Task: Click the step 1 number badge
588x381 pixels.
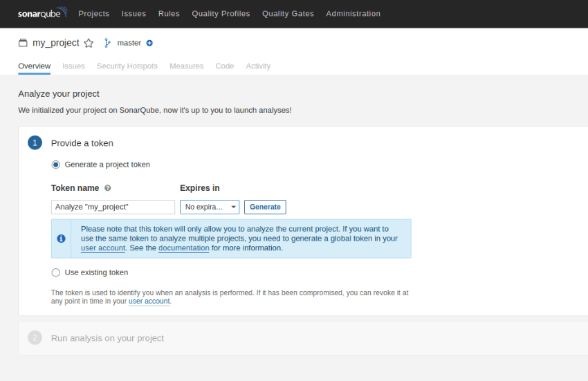Action: (x=35, y=143)
